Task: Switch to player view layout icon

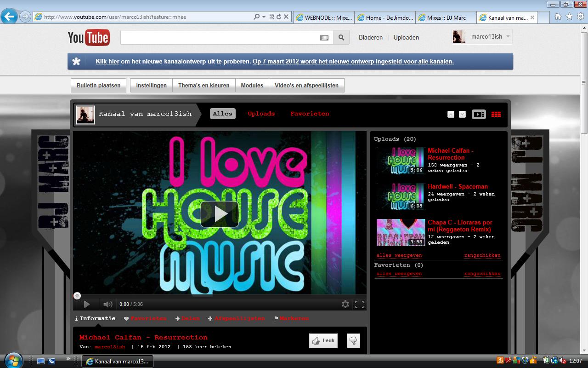Action: (x=479, y=115)
